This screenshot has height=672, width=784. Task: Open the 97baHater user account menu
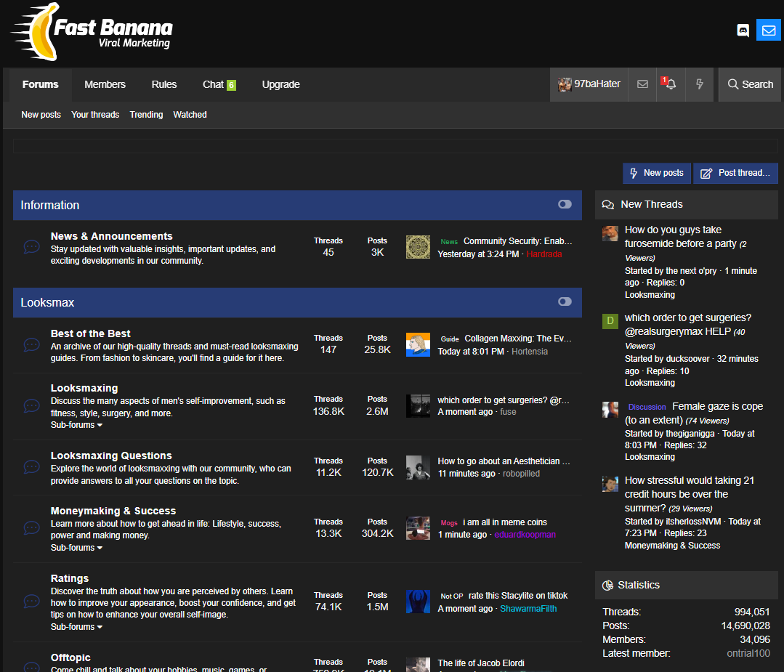tap(589, 84)
